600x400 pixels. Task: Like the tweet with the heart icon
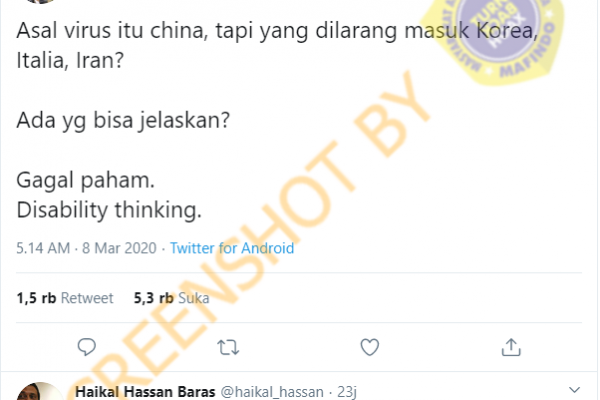370,347
